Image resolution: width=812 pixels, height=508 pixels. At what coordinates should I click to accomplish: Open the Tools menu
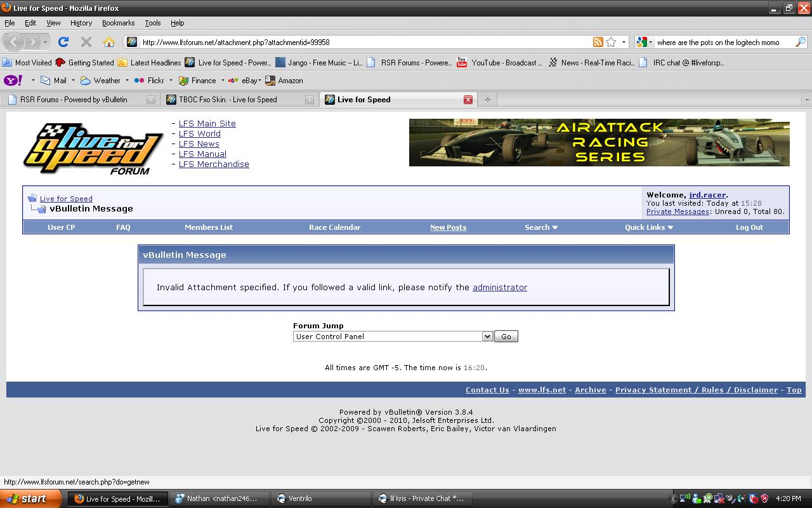[x=153, y=23]
